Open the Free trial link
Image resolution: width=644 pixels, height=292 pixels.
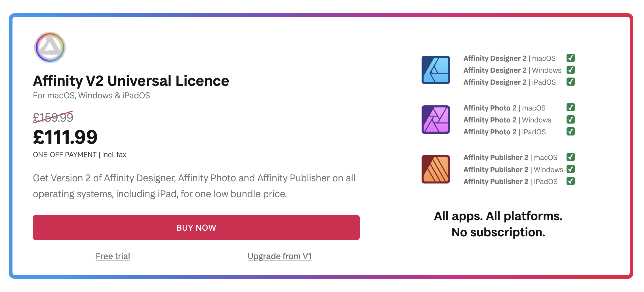[x=113, y=256]
